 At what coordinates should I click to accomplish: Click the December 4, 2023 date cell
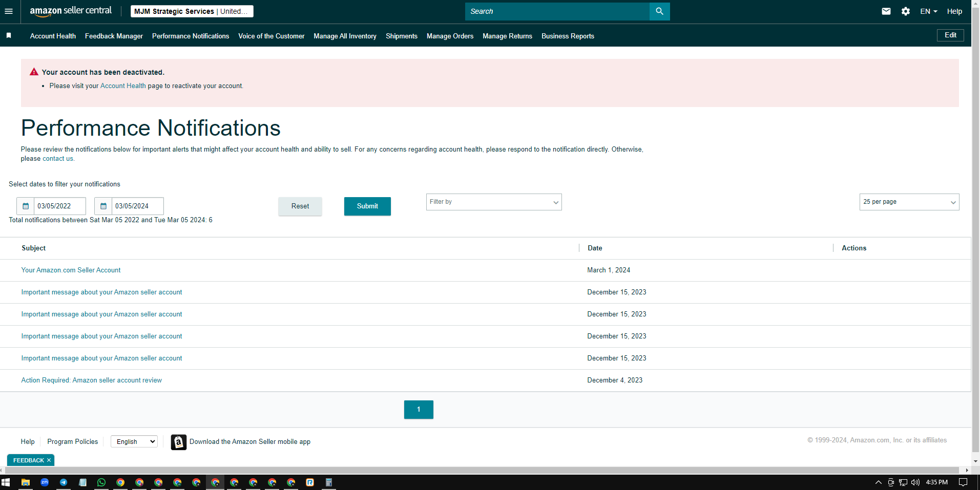(x=615, y=380)
